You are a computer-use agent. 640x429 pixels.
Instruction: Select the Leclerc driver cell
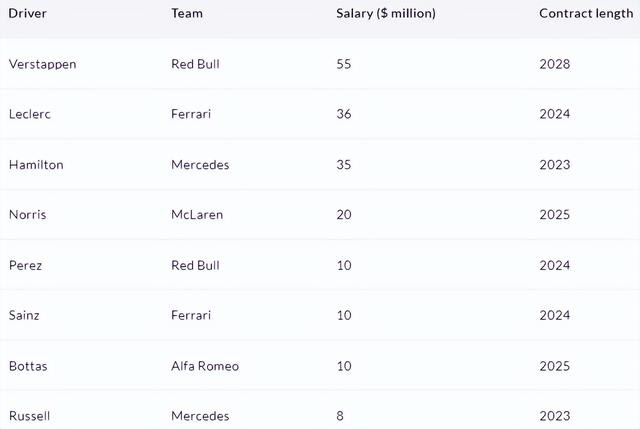click(30, 114)
